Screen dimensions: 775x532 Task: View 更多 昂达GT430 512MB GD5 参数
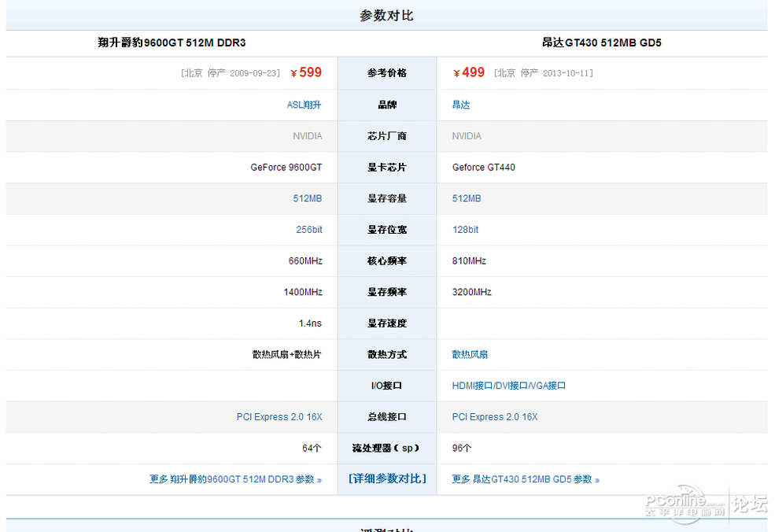(526, 479)
